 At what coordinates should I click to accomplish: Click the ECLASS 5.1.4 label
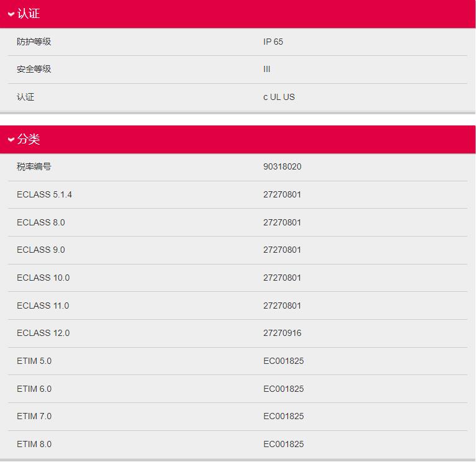coord(45,194)
